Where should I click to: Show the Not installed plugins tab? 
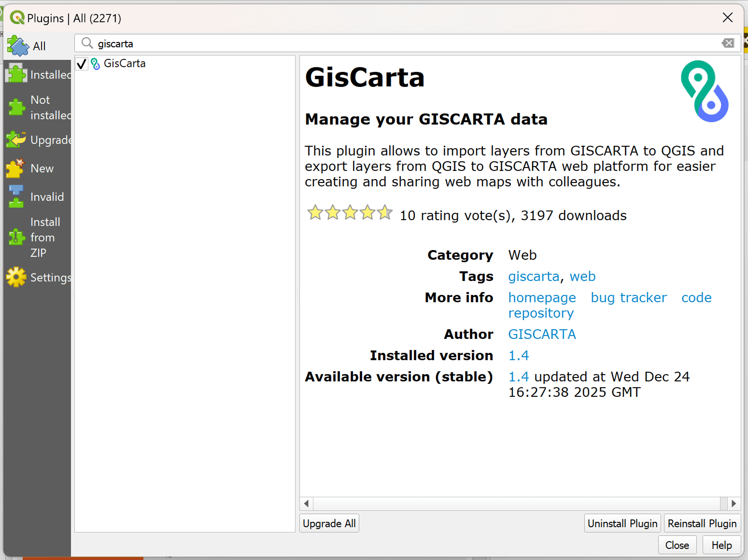coord(37,107)
